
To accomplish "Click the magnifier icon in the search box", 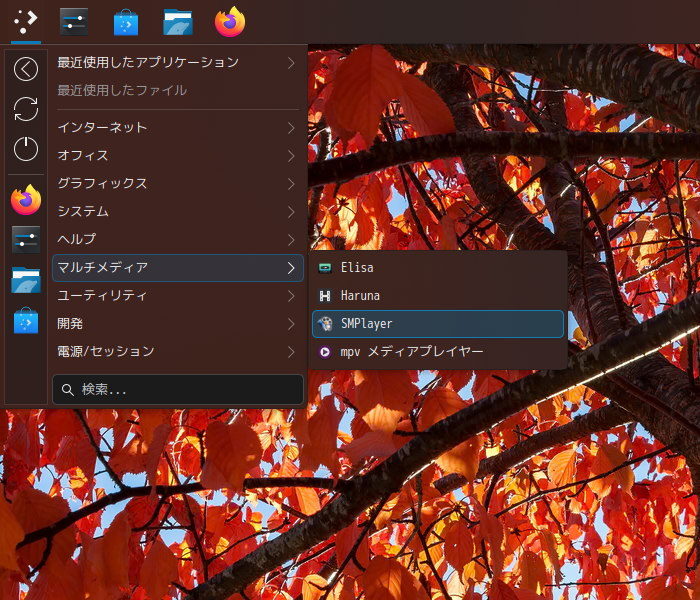I will click(68, 390).
